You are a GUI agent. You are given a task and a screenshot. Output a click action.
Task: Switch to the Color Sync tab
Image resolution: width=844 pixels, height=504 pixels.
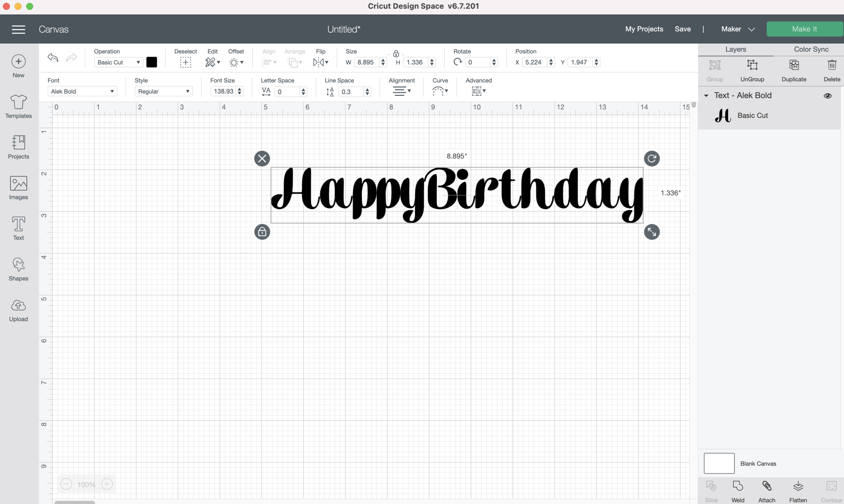pos(811,49)
